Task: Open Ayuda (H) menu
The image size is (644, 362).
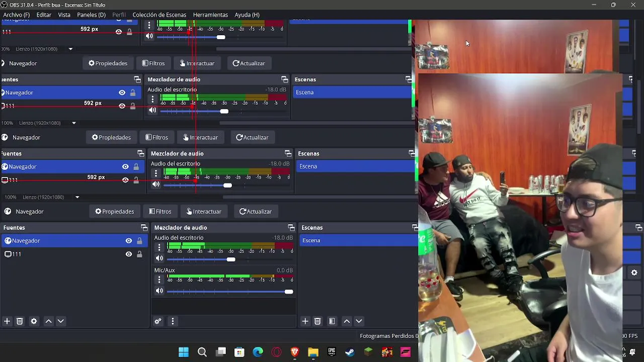Action: (x=247, y=15)
